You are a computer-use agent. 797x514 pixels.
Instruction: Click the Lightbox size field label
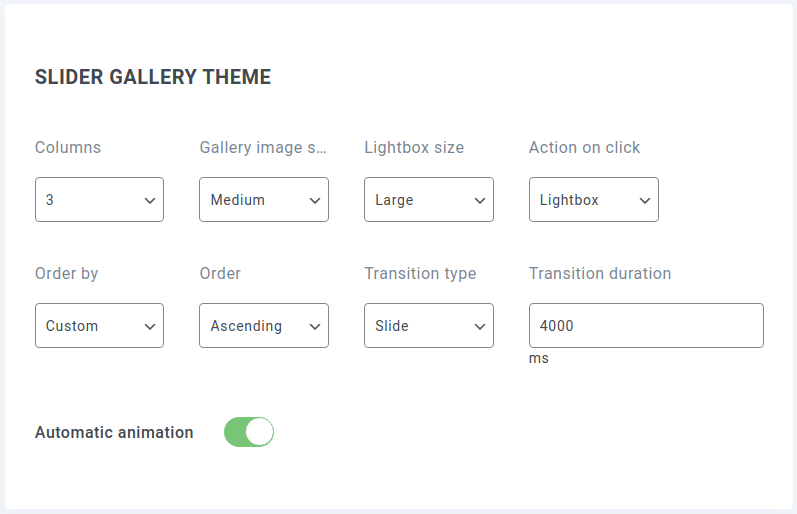(414, 148)
